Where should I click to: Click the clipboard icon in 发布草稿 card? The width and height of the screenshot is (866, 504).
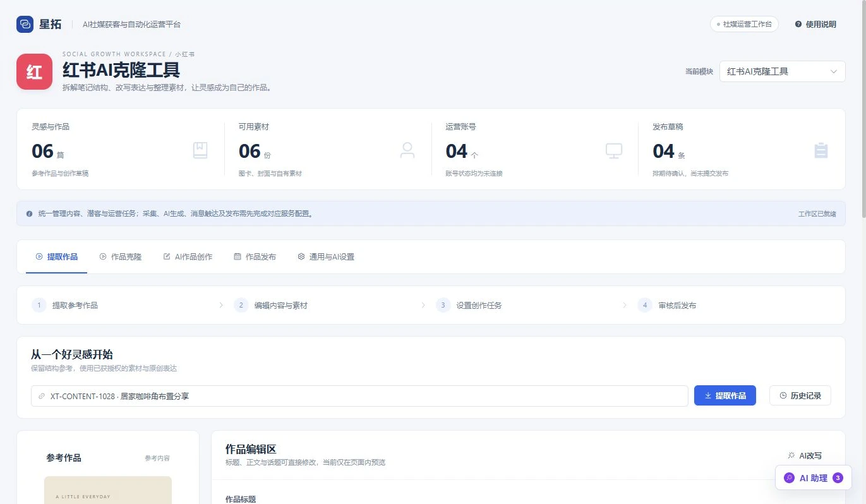pyautogui.click(x=821, y=150)
